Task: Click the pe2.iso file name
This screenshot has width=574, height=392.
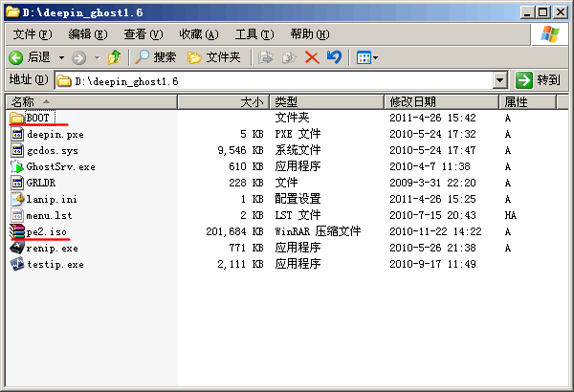Action: pos(47,231)
